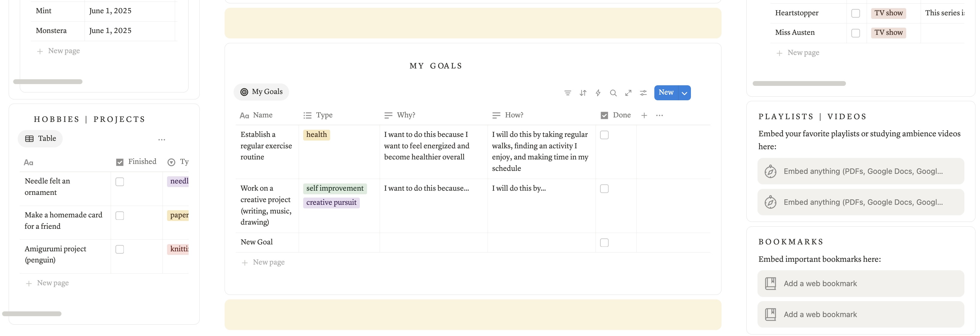This screenshot has width=980, height=336.
Task: Add a new property with the plus icon
Action: 644,115
